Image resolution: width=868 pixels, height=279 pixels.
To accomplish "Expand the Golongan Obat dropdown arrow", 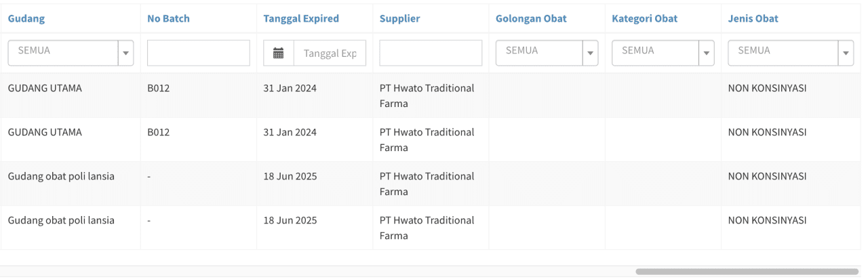I will [590, 53].
